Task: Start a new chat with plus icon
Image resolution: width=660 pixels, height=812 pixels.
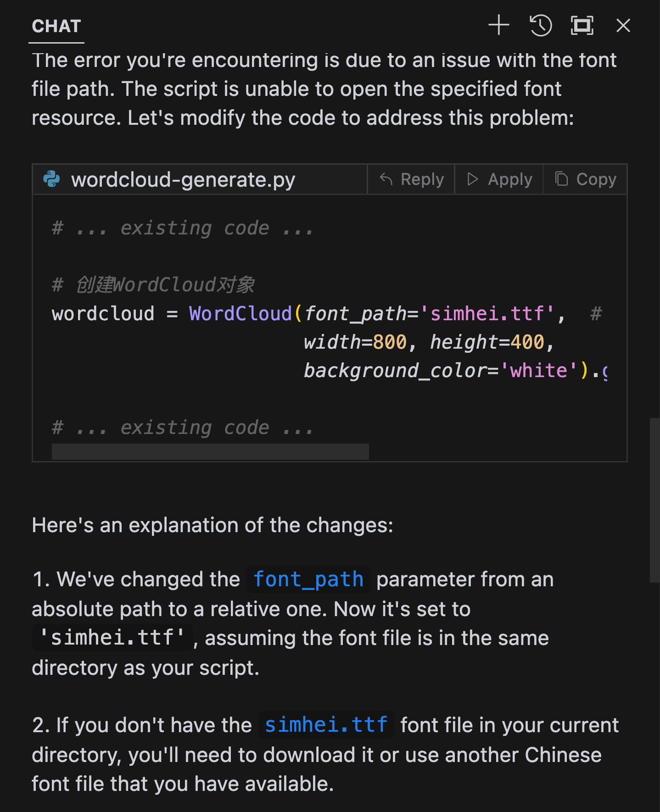Action: click(499, 25)
